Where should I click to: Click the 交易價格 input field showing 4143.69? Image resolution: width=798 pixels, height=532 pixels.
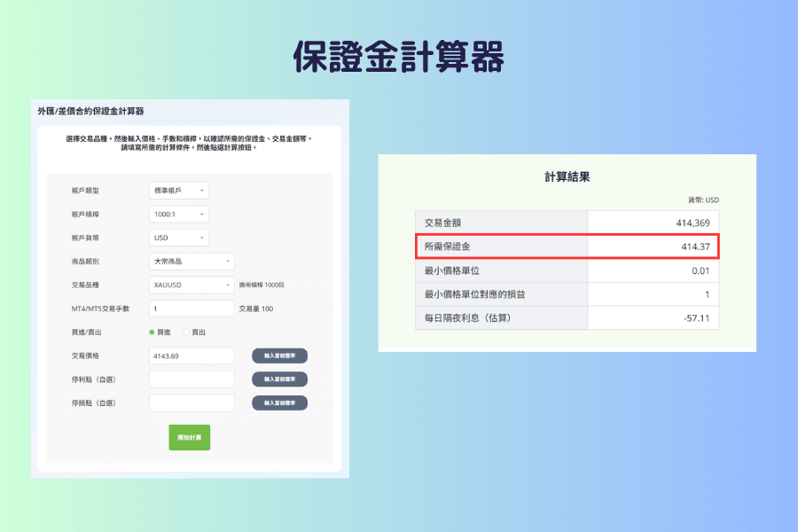click(192, 356)
